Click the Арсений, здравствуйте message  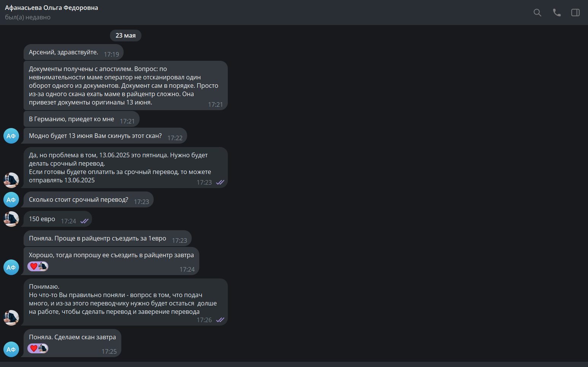64,52
